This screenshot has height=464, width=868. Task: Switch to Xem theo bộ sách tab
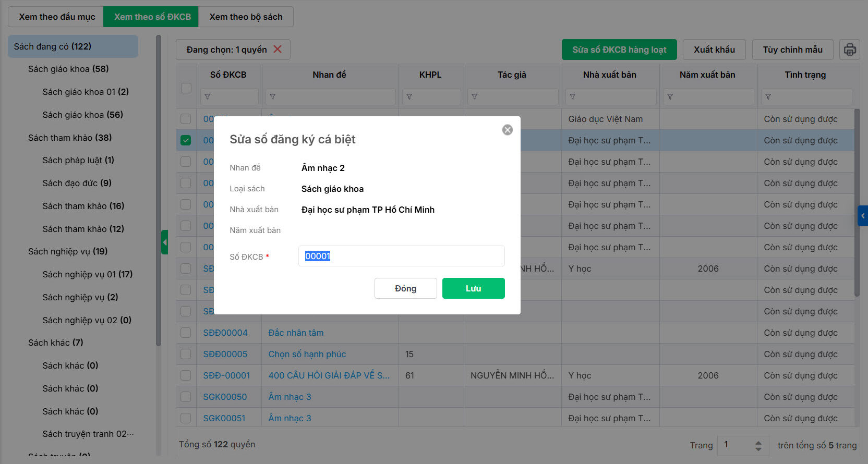coord(246,17)
